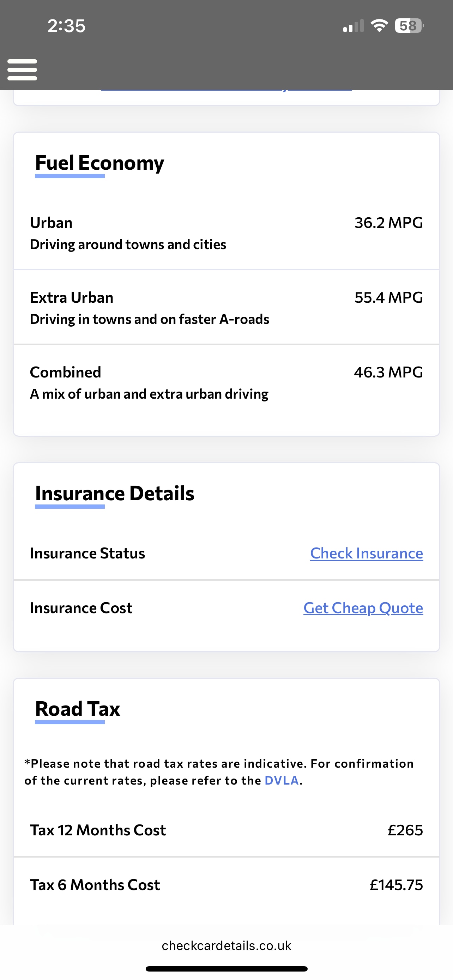Tap the checkcardetails.co.uk address bar
Image resolution: width=453 pixels, height=980 pixels.
click(226, 945)
